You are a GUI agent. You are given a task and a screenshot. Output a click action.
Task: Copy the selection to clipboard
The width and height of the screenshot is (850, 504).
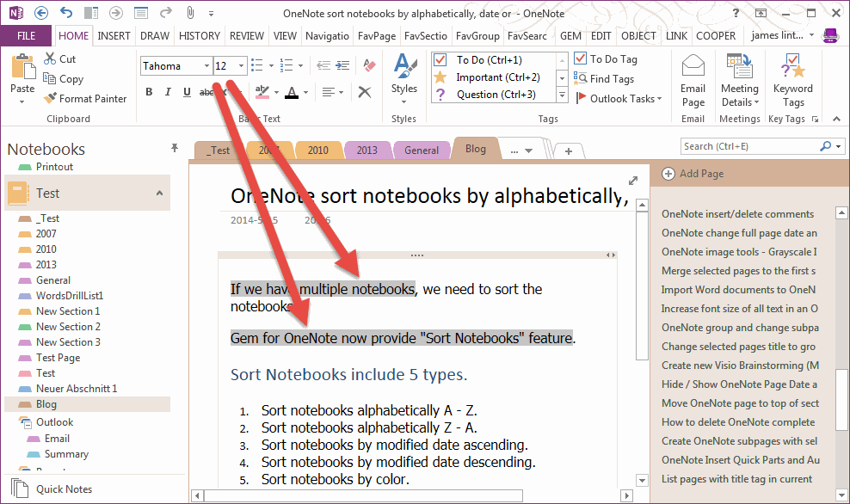[64, 78]
